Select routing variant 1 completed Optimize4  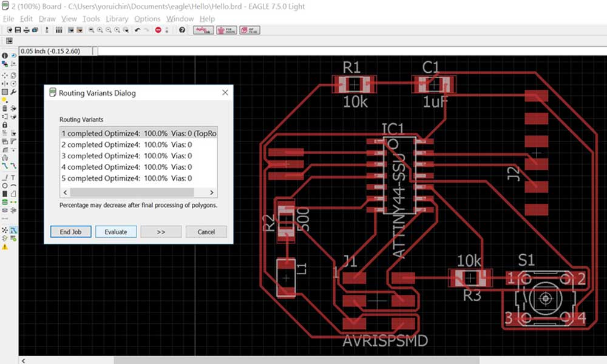[x=138, y=133]
